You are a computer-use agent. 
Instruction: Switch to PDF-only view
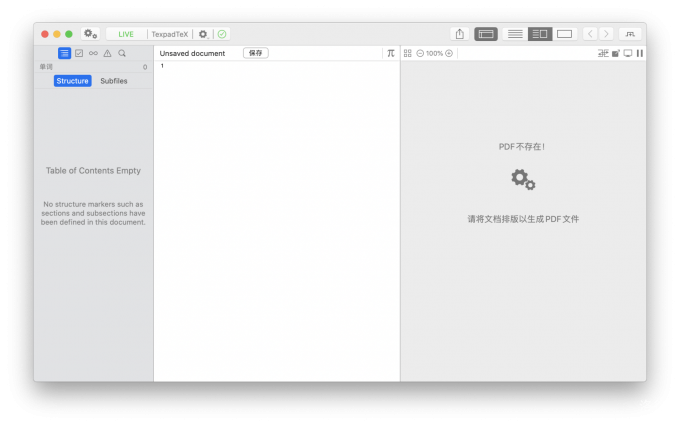pyautogui.click(x=564, y=34)
